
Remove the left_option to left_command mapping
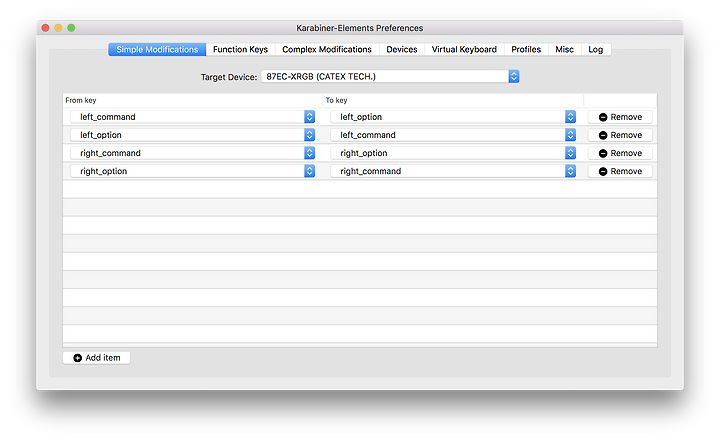620,135
